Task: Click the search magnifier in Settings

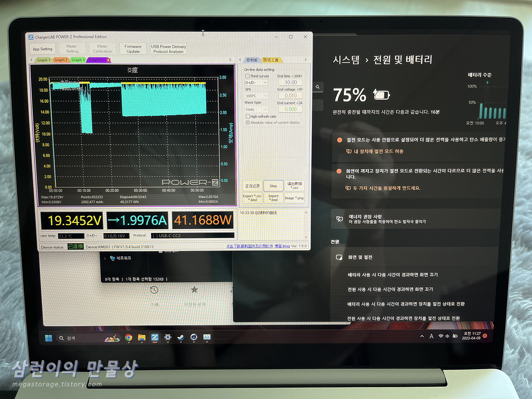Action: coord(318,87)
